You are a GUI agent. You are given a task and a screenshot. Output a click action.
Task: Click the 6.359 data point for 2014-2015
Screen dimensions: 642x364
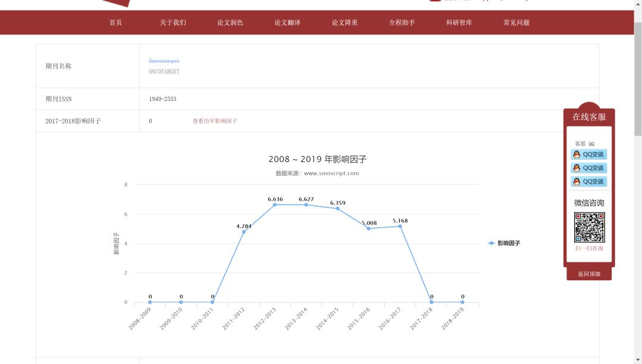click(x=338, y=209)
